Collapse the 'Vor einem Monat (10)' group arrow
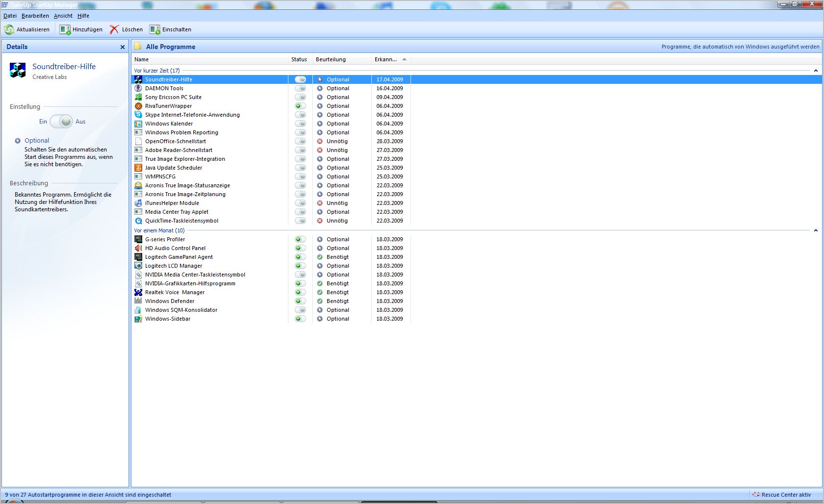824x504 pixels. tap(816, 230)
